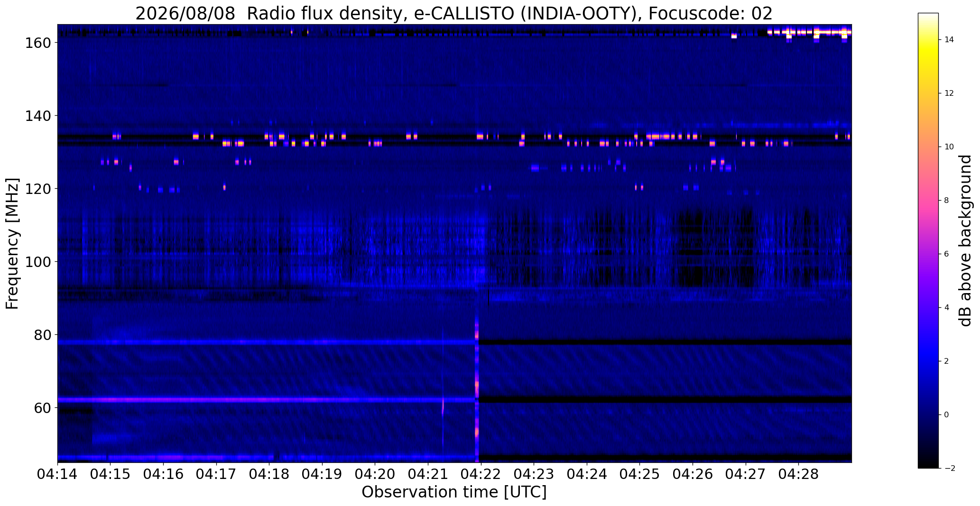Viewport: 980px width, 506px height.
Task: Click the Frequency [MHz] axis label
Action: click(x=12, y=244)
